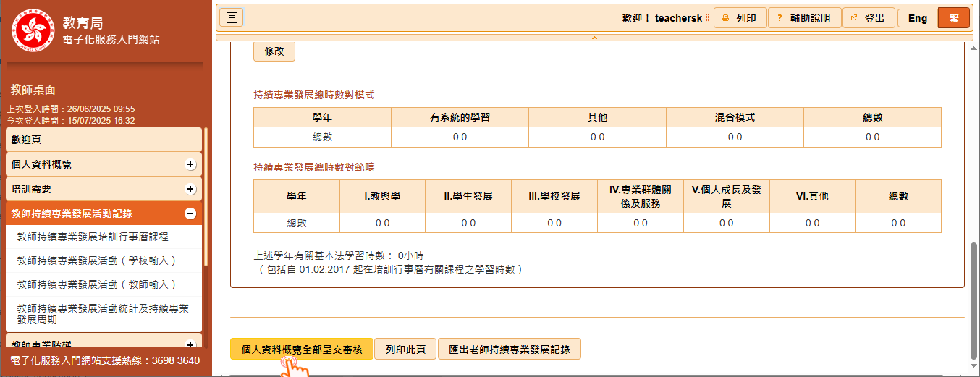Click 登出 to log out
The width and height of the screenshot is (980, 377).
pos(869,18)
